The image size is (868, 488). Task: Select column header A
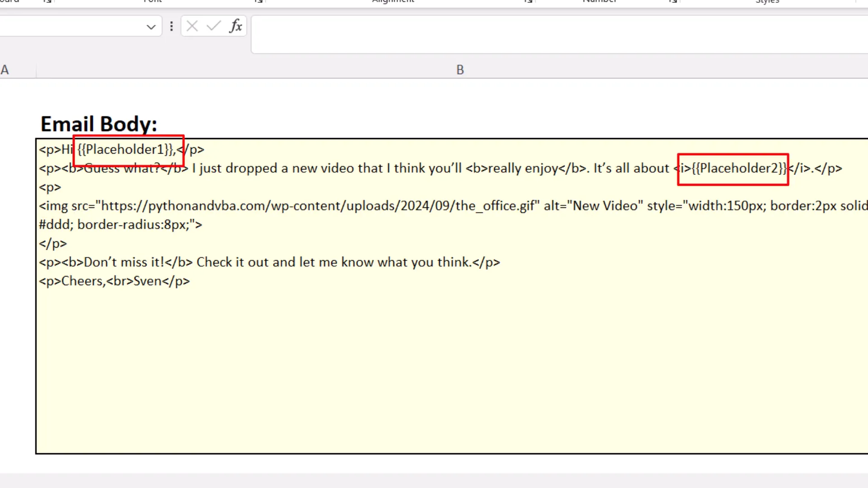point(5,70)
